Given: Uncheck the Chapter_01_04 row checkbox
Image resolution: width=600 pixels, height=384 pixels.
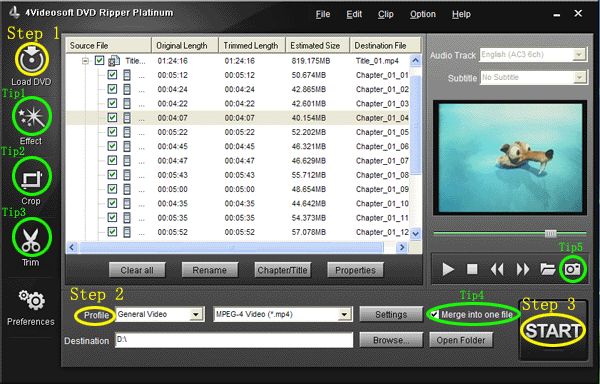Looking at the screenshot, I should [x=112, y=117].
